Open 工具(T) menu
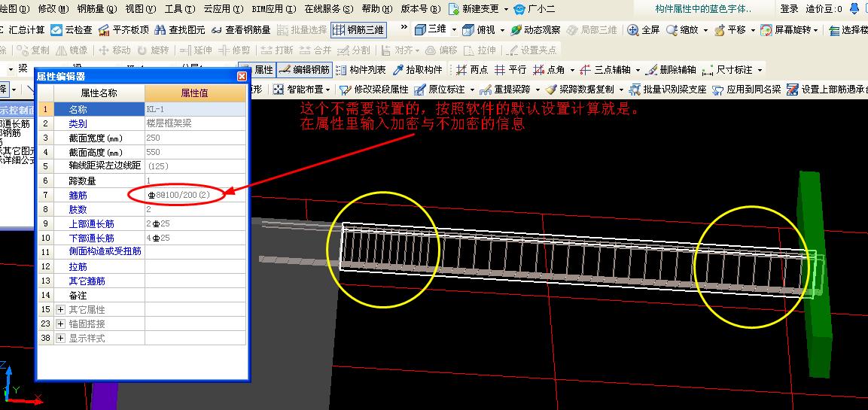The height and width of the screenshot is (410, 868). click(x=180, y=9)
